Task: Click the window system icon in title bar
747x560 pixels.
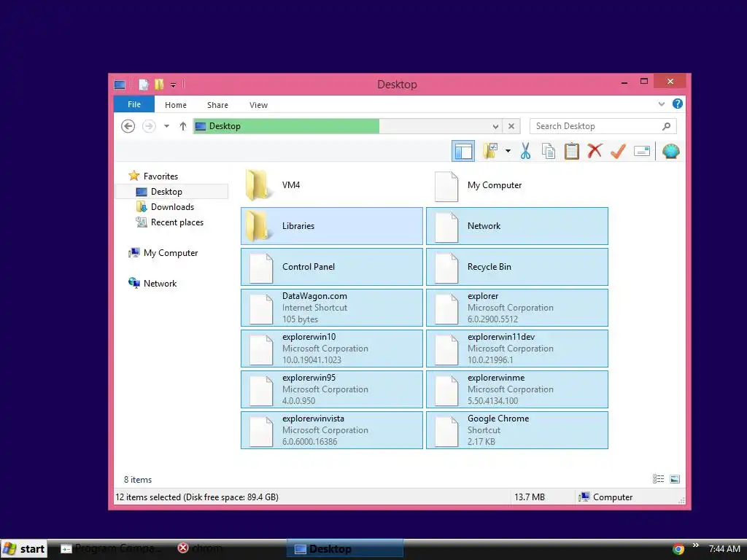Action: (120, 85)
